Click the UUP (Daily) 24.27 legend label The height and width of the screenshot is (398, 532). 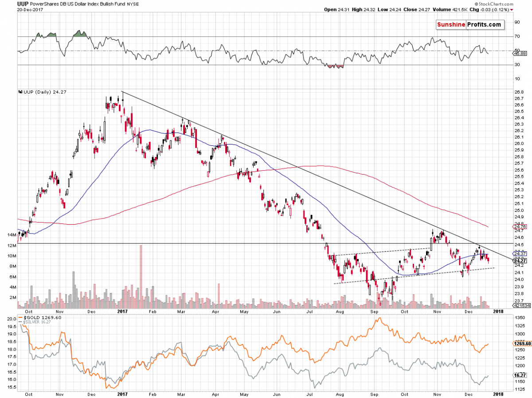(43, 91)
